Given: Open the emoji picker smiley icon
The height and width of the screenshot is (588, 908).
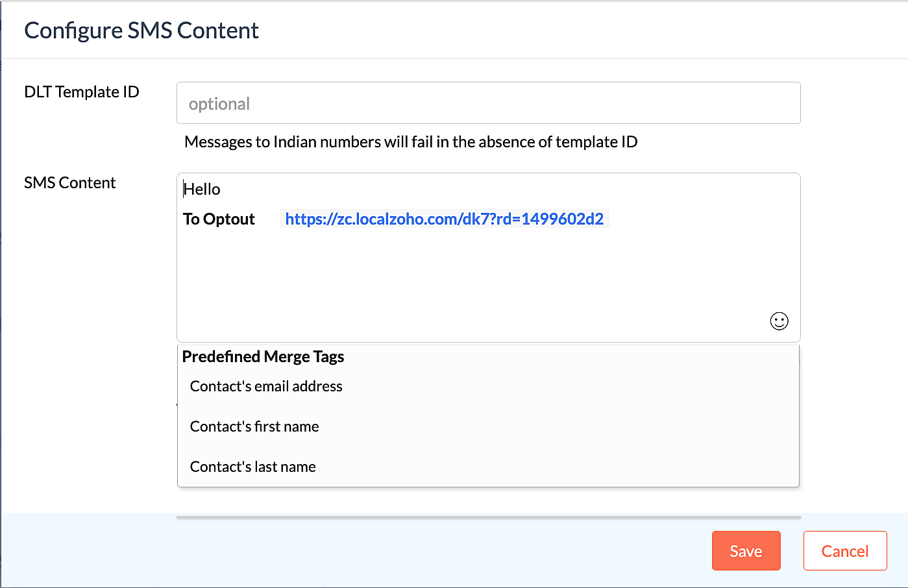Looking at the screenshot, I should (779, 321).
